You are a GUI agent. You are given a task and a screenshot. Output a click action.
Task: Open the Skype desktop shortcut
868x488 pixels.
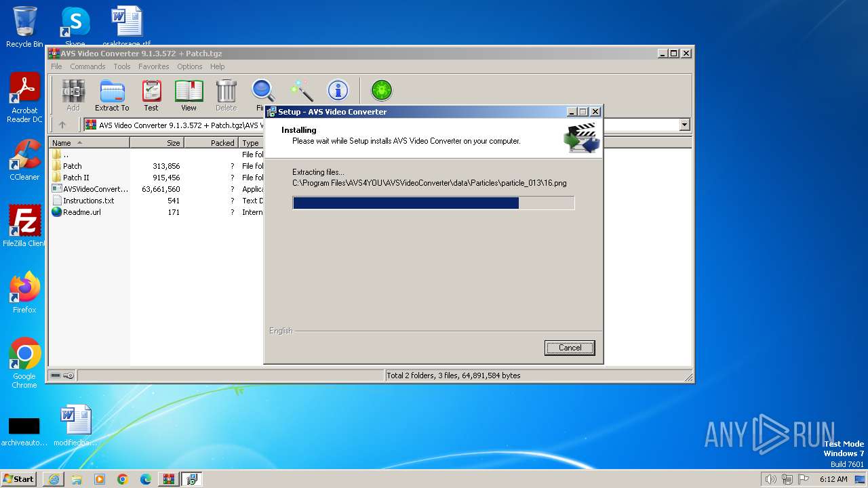tap(75, 26)
